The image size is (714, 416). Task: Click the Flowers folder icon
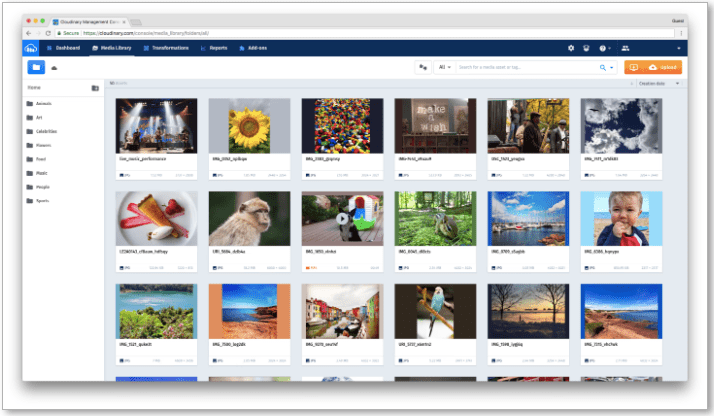(30, 146)
